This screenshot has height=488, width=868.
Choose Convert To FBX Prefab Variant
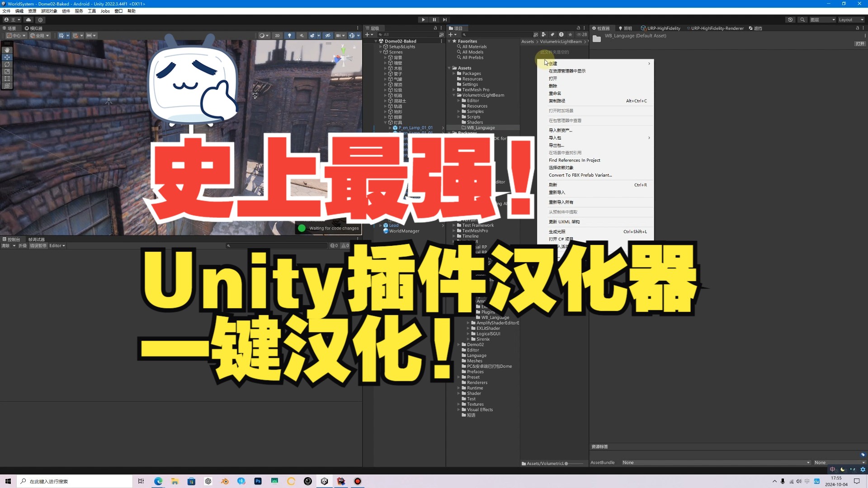(x=580, y=175)
